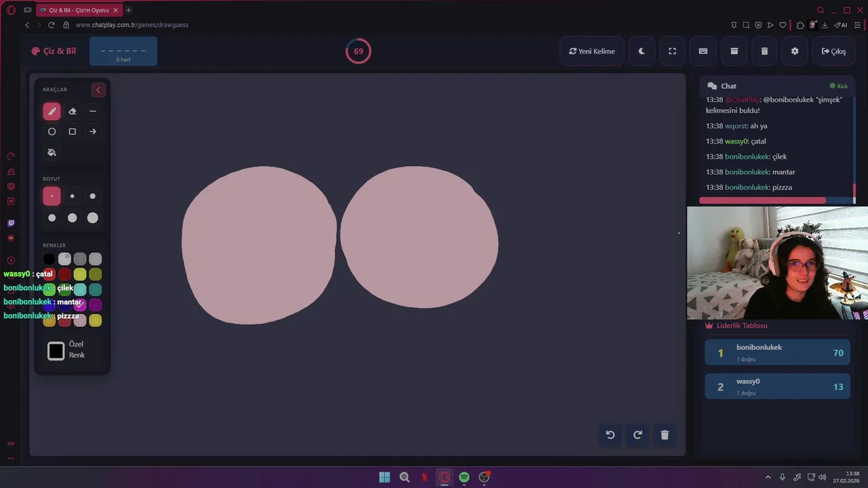Open the game settings gear
Screen dimensions: 868x488
click(x=795, y=51)
